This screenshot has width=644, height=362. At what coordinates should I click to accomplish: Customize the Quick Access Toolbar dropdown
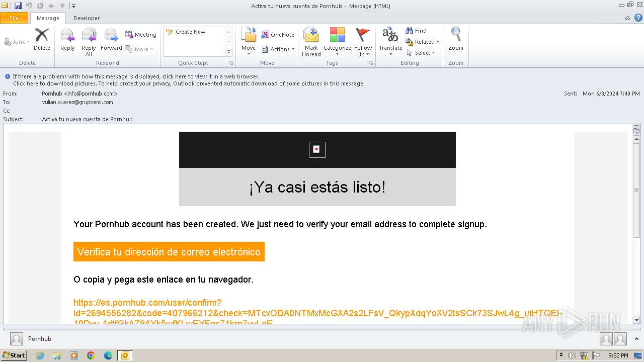pyautogui.click(x=73, y=6)
